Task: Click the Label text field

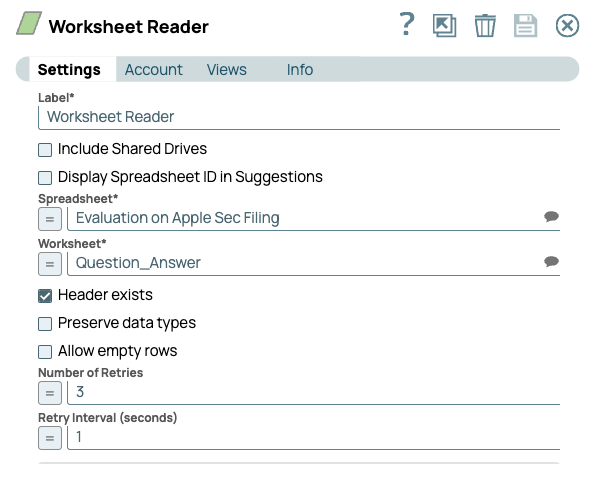Action: [x=299, y=117]
